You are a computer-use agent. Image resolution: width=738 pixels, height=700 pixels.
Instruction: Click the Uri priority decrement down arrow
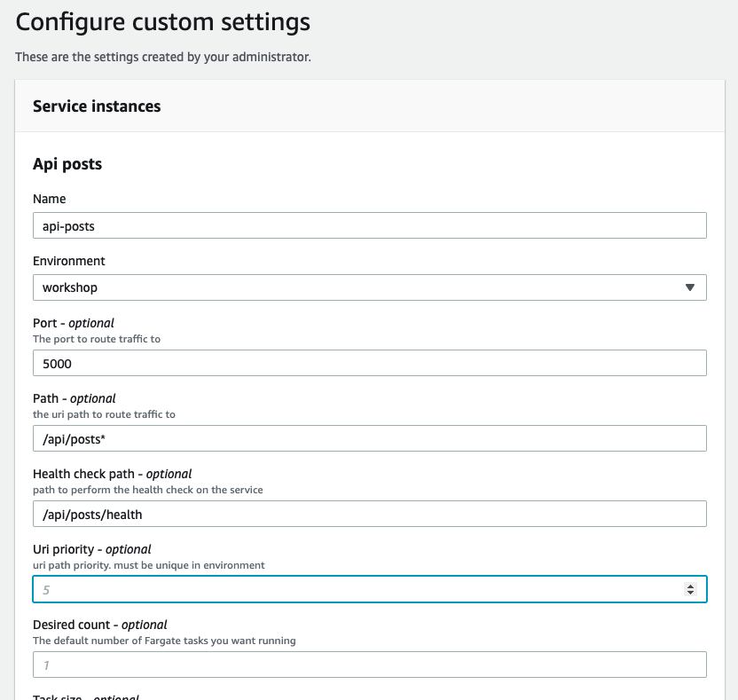point(690,592)
